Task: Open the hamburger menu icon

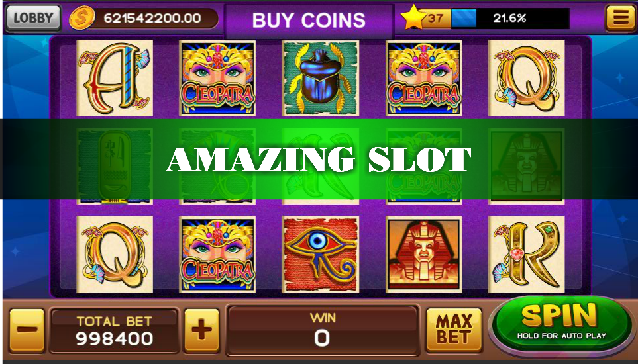Action: [x=621, y=17]
